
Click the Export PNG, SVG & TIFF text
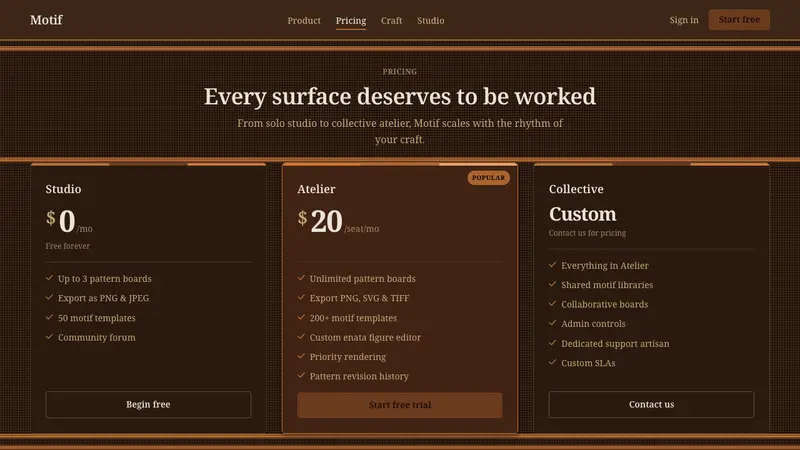(x=359, y=298)
